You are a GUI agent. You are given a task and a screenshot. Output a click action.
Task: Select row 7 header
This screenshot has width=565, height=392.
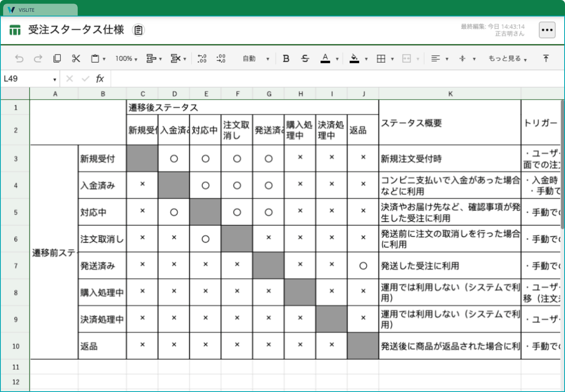click(16, 266)
